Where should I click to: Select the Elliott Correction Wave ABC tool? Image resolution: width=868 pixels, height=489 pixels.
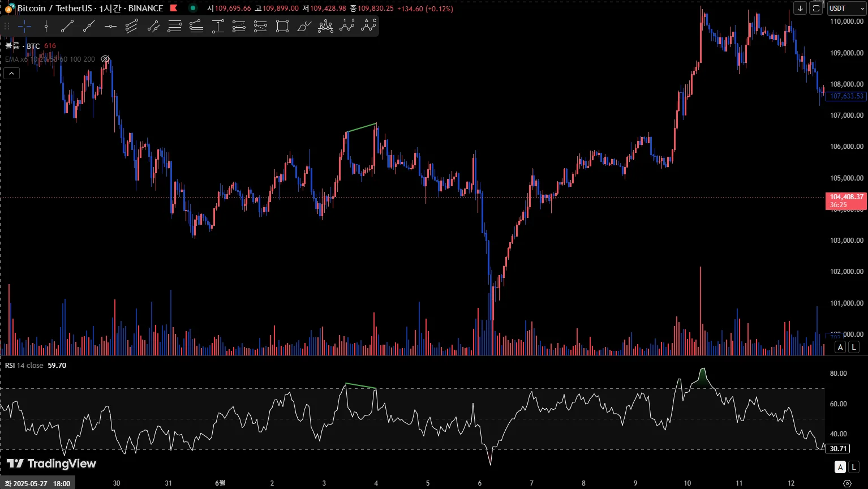368,26
